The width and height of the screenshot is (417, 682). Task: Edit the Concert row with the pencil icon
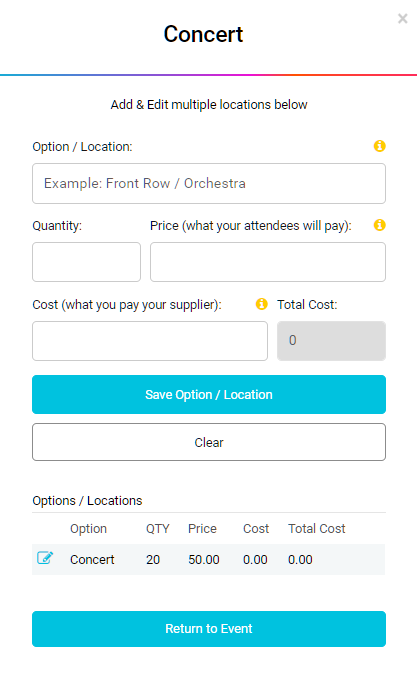pos(45,558)
